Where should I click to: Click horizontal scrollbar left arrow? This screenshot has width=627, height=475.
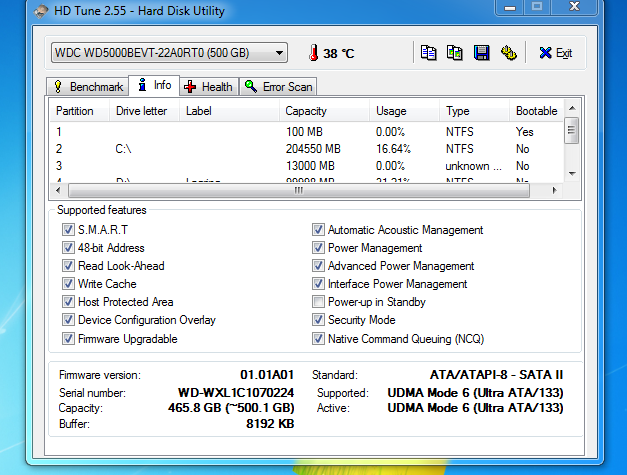click(58, 190)
